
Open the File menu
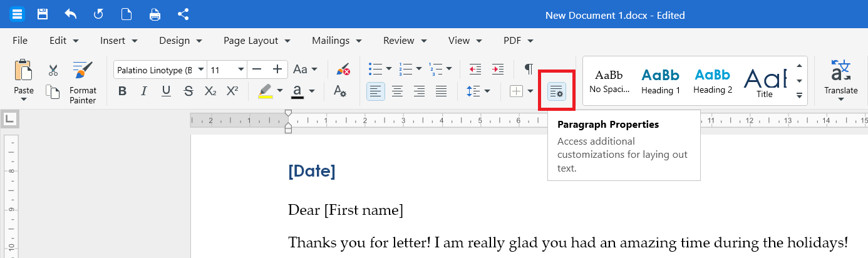[x=20, y=40]
